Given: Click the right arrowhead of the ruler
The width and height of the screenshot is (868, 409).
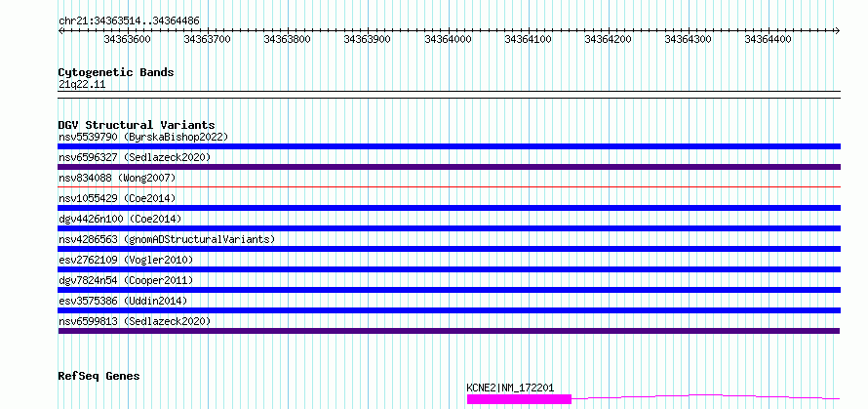Looking at the screenshot, I should coord(837,30).
